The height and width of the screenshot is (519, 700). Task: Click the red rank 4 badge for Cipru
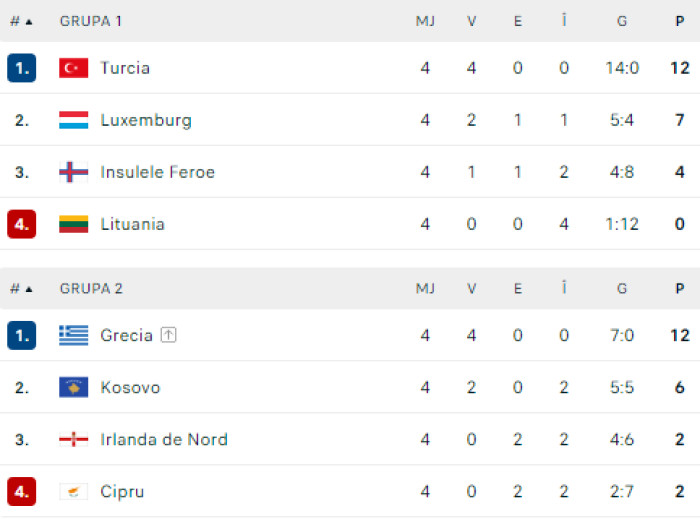[x=21, y=491]
